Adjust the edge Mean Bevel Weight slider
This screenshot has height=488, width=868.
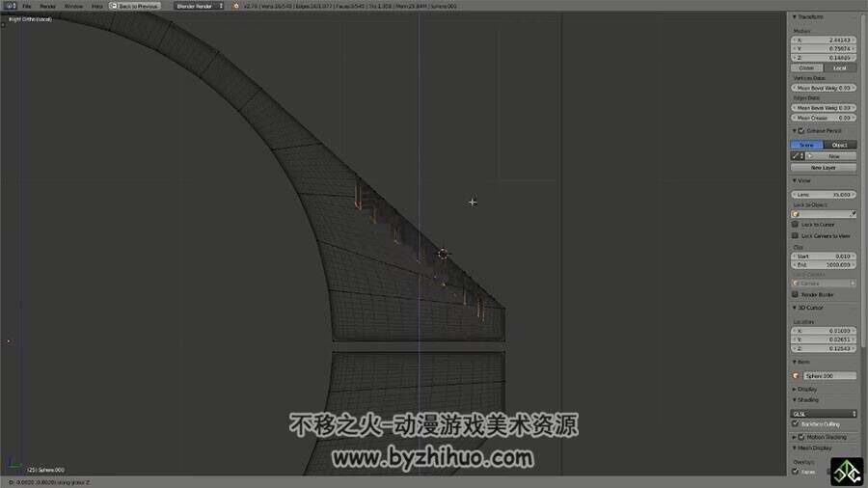pyautogui.click(x=824, y=108)
